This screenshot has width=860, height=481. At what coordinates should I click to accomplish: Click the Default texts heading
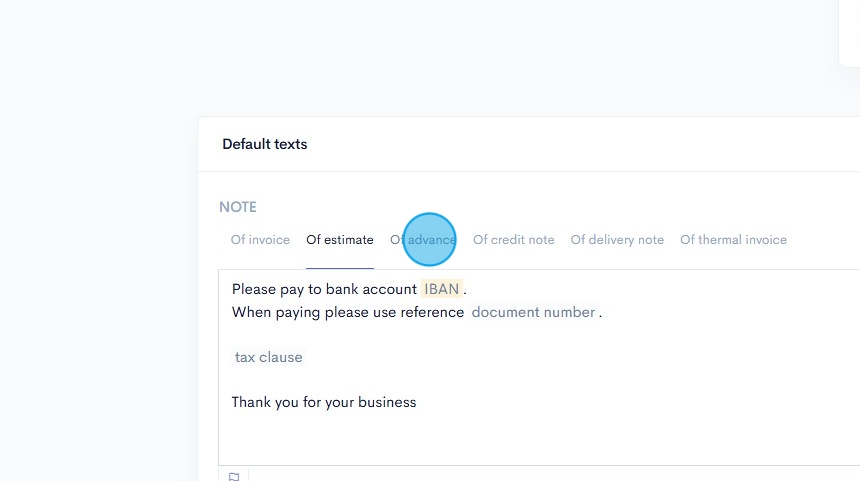point(265,144)
